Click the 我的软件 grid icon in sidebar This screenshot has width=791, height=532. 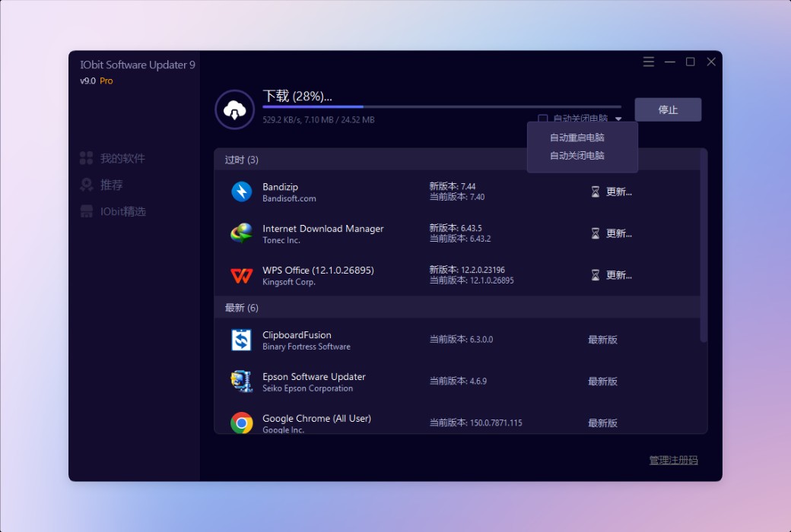click(x=86, y=158)
